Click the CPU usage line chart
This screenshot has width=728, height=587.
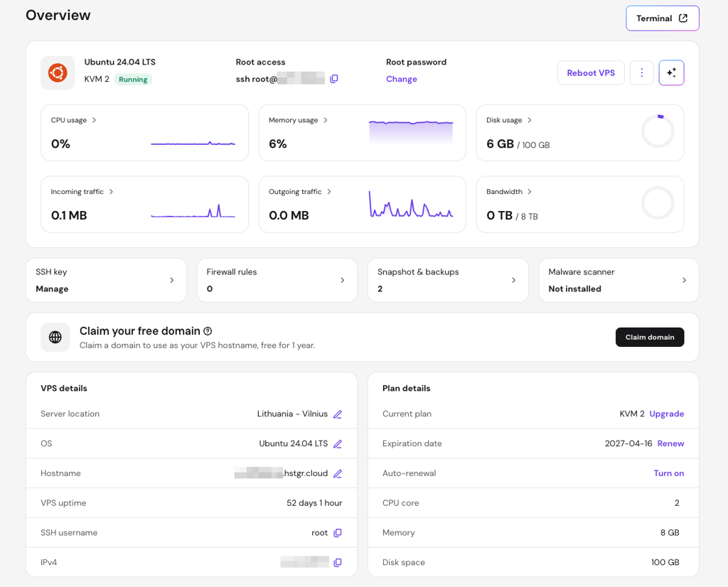point(193,144)
